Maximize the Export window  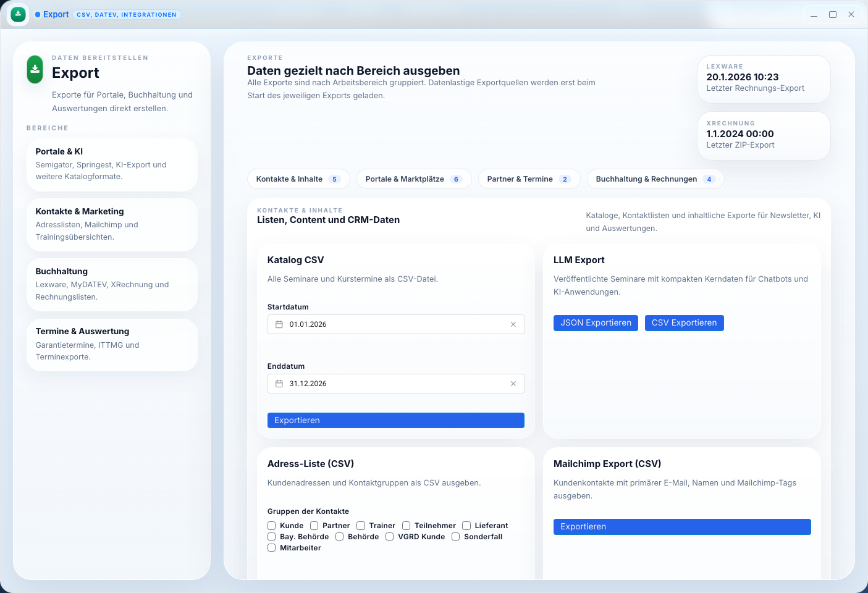pyautogui.click(x=832, y=14)
